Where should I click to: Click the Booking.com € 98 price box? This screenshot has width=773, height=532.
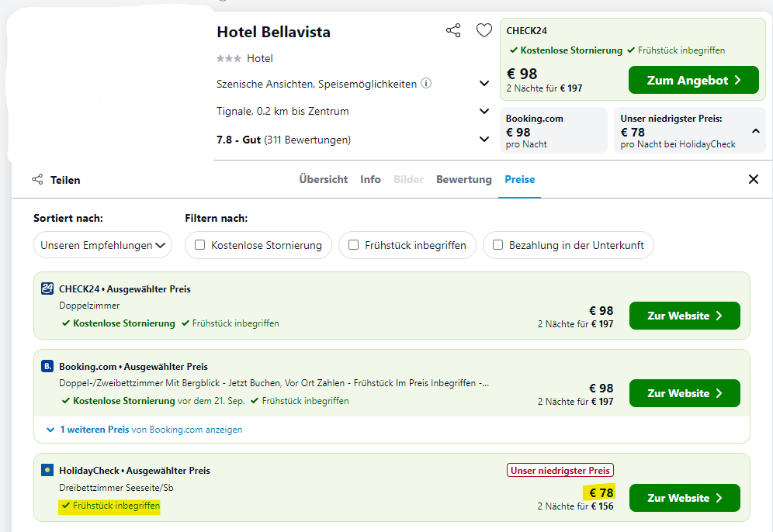(553, 130)
